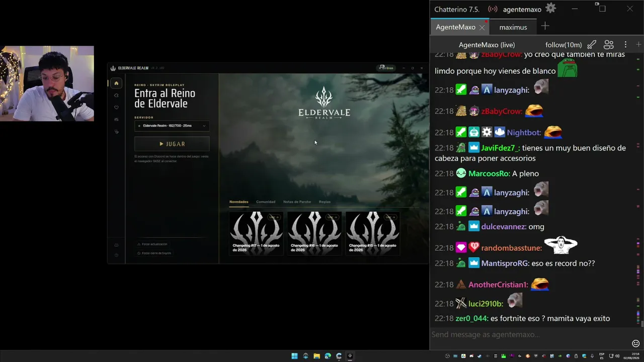Open the Changelog #16 card
644x362 pixels.
click(314, 233)
